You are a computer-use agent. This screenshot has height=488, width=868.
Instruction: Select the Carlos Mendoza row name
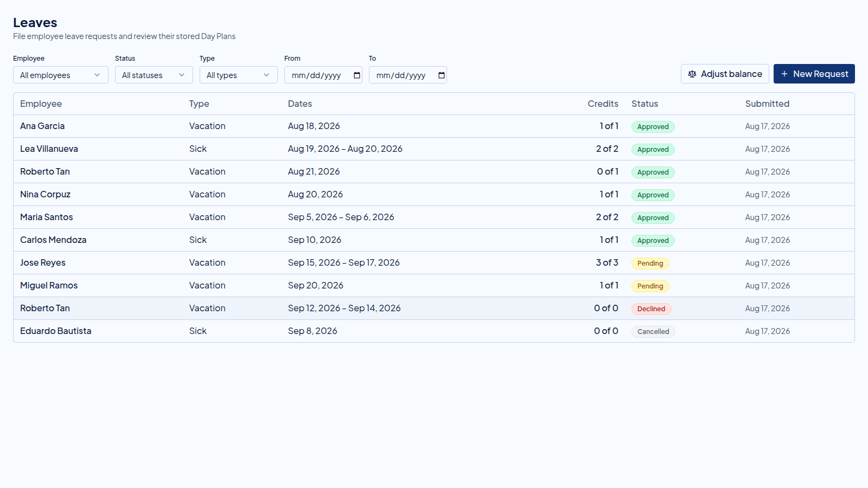tap(53, 240)
